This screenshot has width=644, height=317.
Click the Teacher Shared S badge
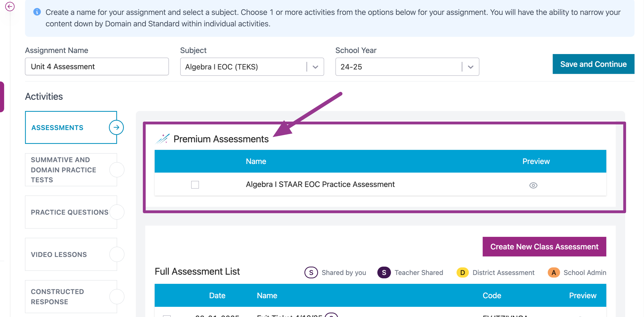tap(384, 272)
